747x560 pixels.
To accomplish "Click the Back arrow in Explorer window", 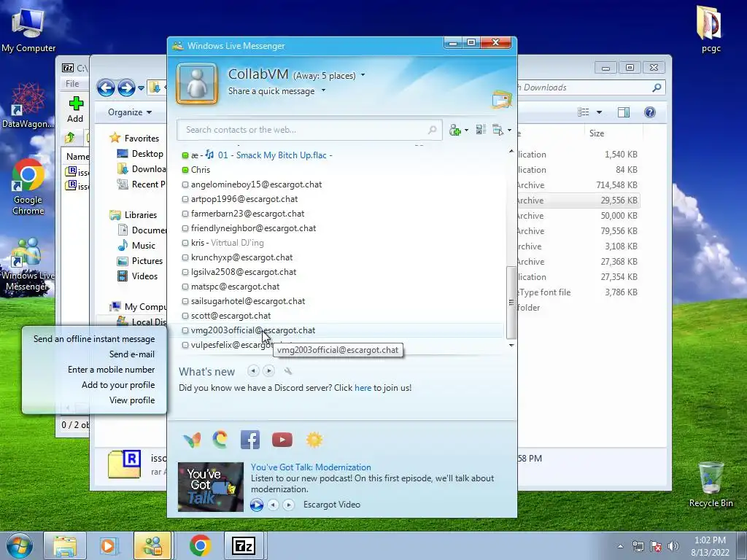I will 106,87.
